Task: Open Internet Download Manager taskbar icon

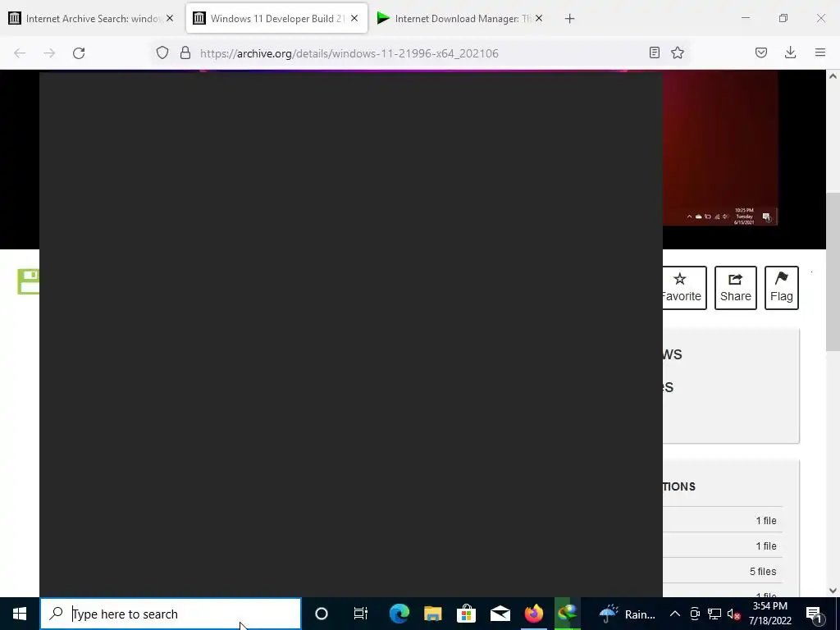Action: [568, 614]
